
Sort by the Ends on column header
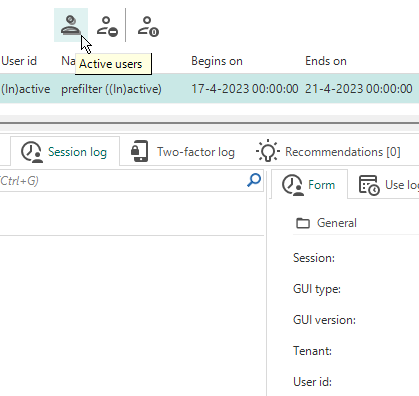pyautogui.click(x=326, y=61)
